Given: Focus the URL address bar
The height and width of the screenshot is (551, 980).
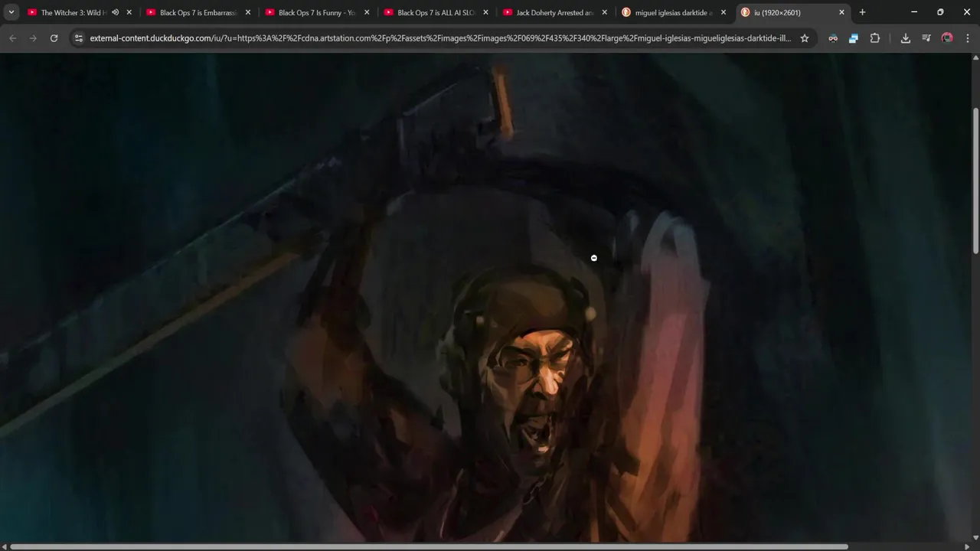Looking at the screenshot, I should point(440,38).
